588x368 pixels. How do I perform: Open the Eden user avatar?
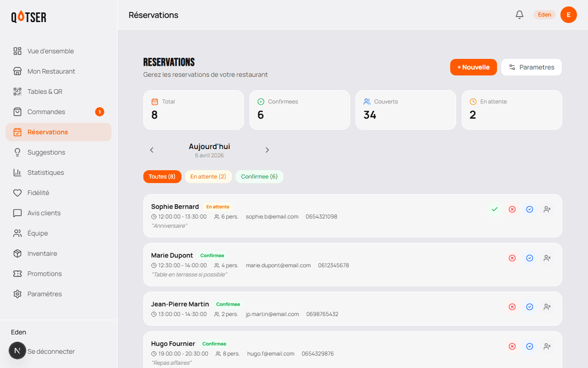pos(568,15)
